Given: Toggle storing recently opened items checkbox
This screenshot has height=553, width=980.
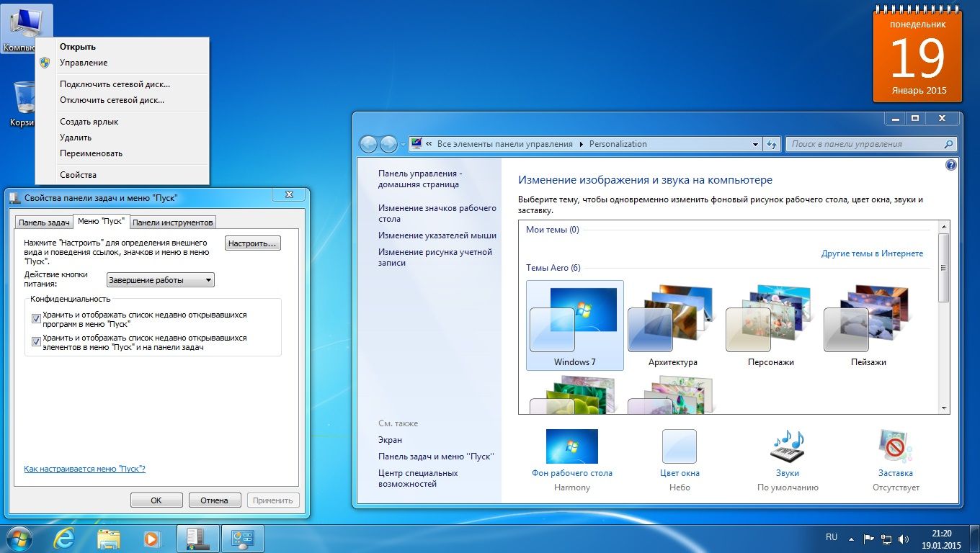Looking at the screenshot, I should point(36,341).
